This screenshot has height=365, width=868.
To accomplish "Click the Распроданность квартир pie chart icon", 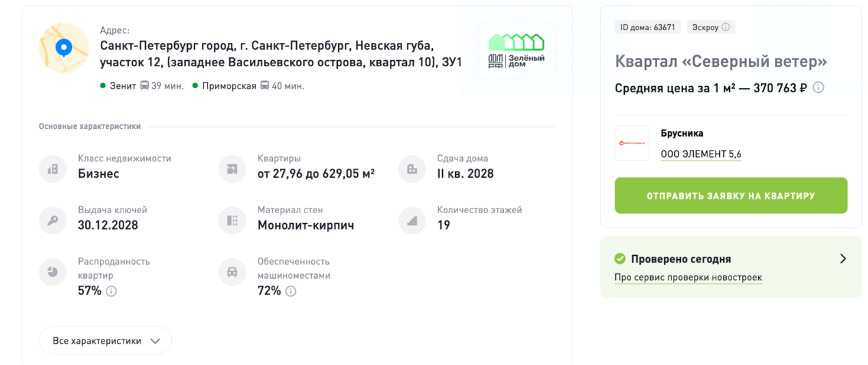I will (x=52, y=272).
